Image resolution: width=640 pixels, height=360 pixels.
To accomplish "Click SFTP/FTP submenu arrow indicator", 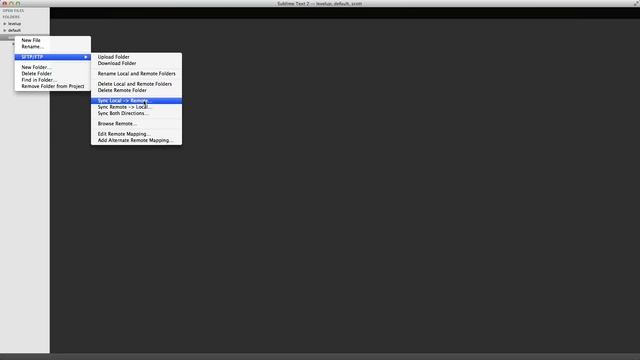I will (x=86, y=57).
